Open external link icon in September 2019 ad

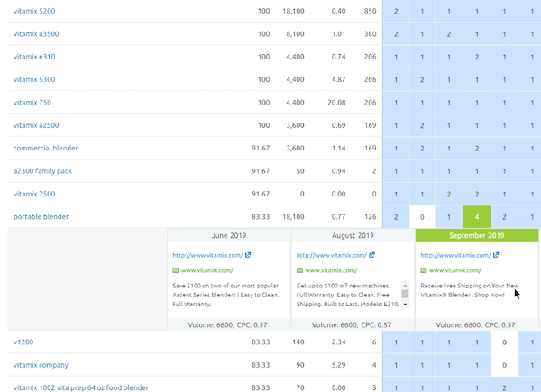pos(496,255)
